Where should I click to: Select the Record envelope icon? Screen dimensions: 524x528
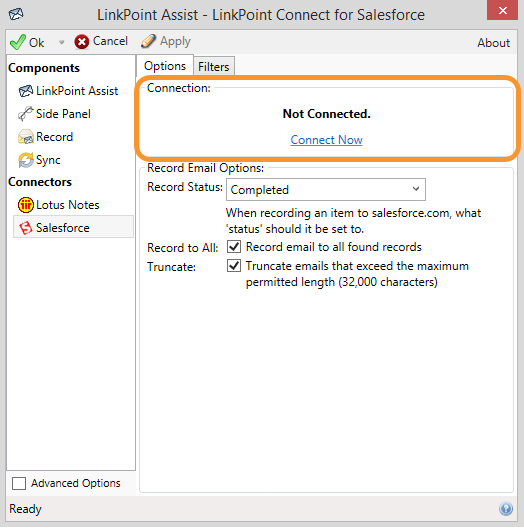(x=26, y=137)
